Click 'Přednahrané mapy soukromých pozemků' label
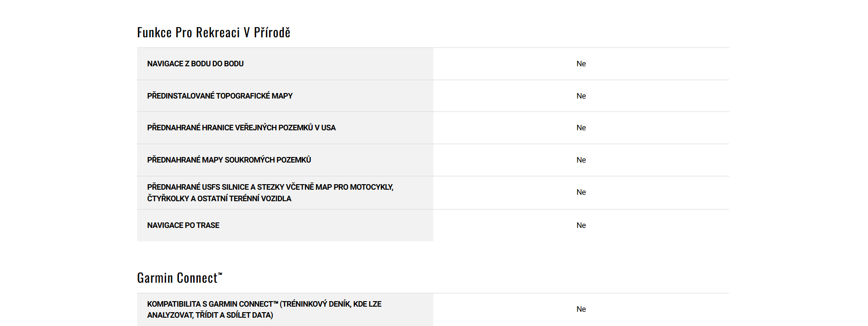The width and height of the screenshot is (868, 326). [x=229, y=160]
